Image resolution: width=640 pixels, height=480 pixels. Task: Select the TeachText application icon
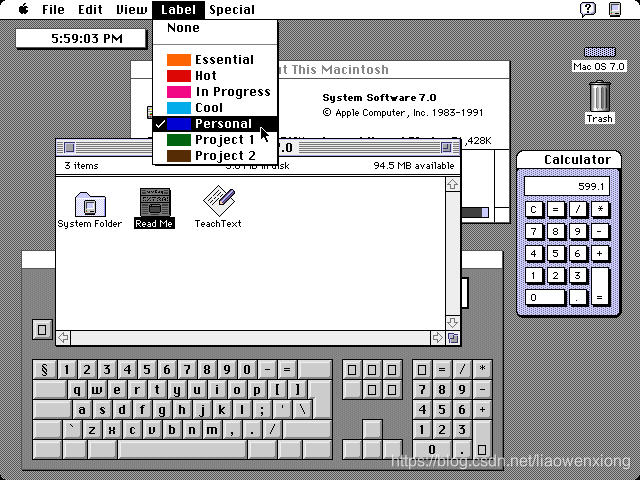tap(218, 207)
